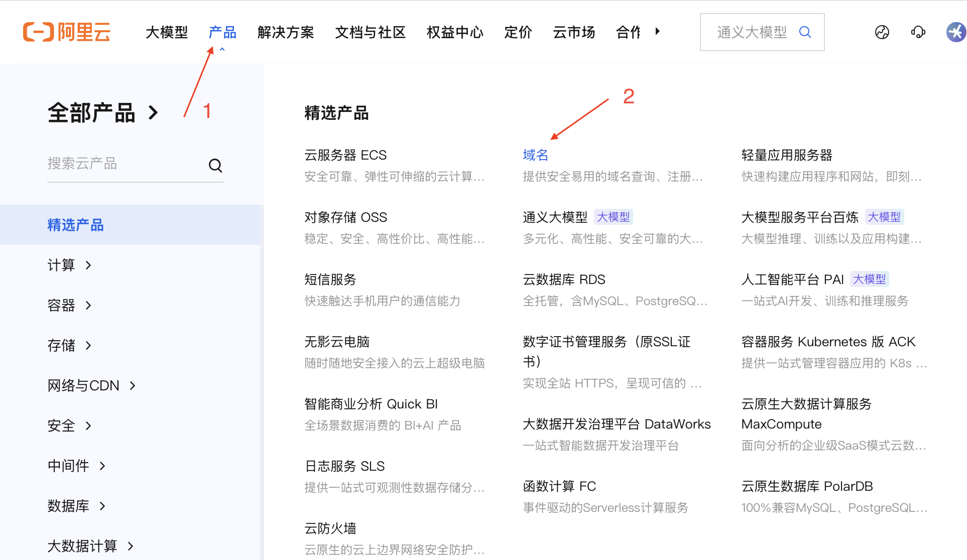Expand the 安全 category
Screen dimensions: 967x560
coord(70,426)
